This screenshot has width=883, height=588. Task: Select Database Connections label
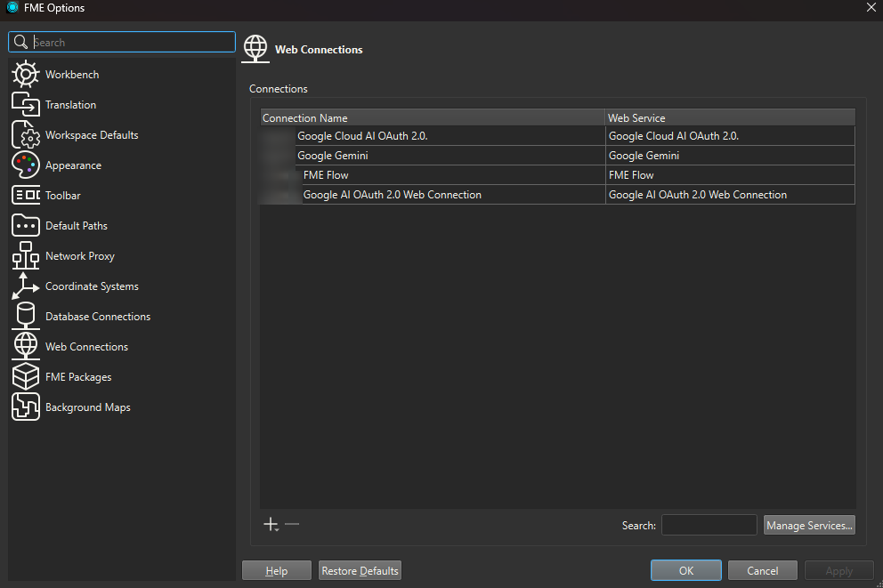point(98,316)
